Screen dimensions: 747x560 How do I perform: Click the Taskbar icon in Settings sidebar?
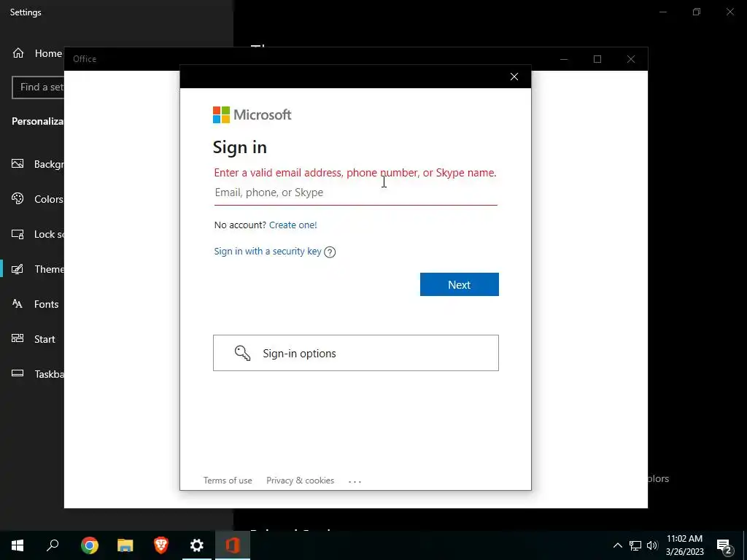[18, 373]
